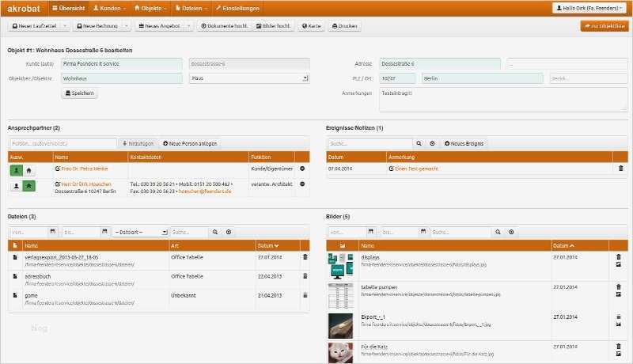Open the Dateien menu
This screenshot has height=364, width=633.
[191, 8]
